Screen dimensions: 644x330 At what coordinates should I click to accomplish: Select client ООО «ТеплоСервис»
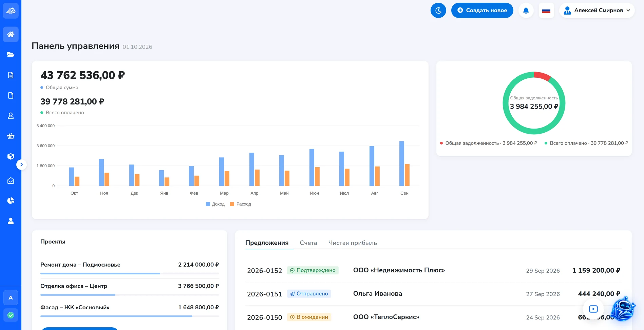click(386, 317)
